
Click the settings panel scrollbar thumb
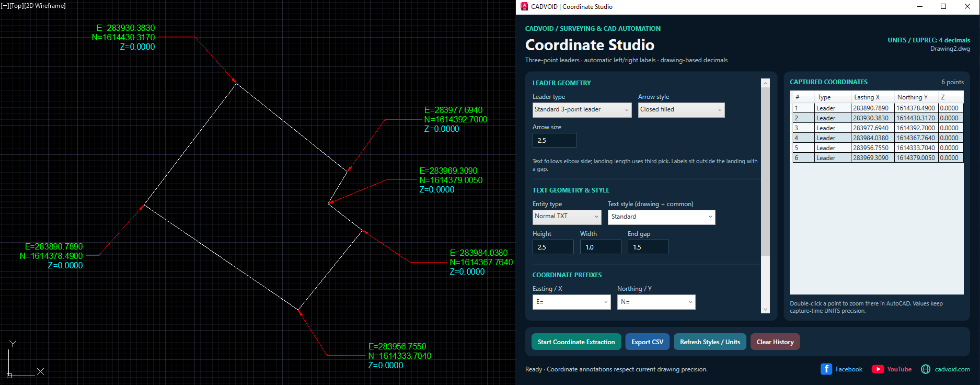click(x=766, y=172)
